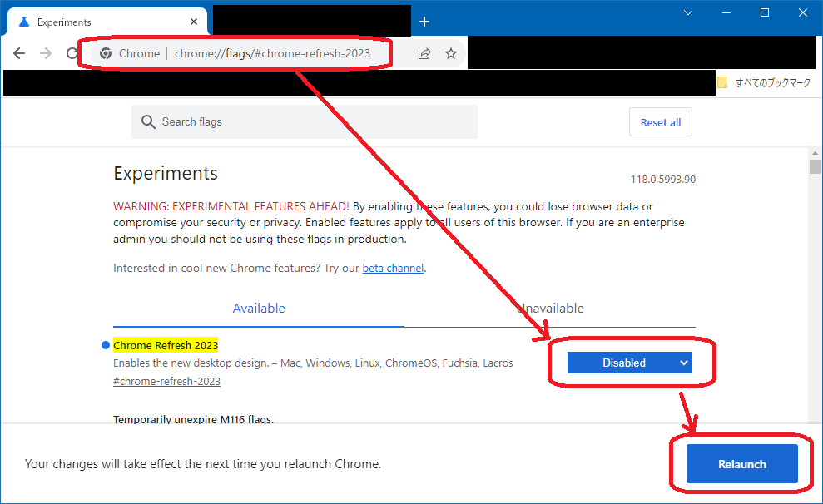Click the address bar URL chrome://flags
This screenshot has height=504, width=823.
272,53
